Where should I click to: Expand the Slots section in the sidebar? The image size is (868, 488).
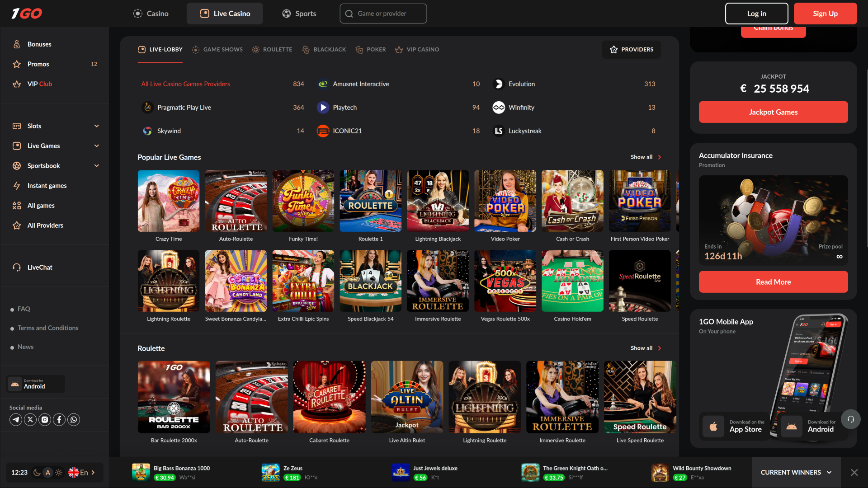pos(96,126)
